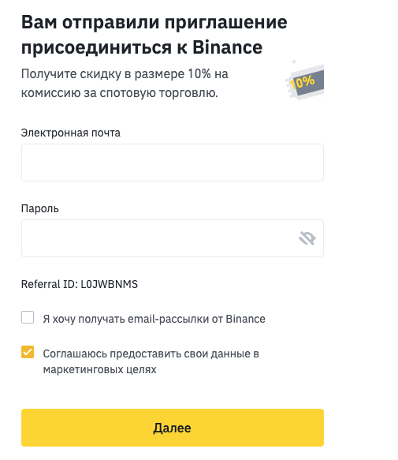Toggle password visibility eye icon
This screenshot has height=460, width=398.
coord(307,238)
